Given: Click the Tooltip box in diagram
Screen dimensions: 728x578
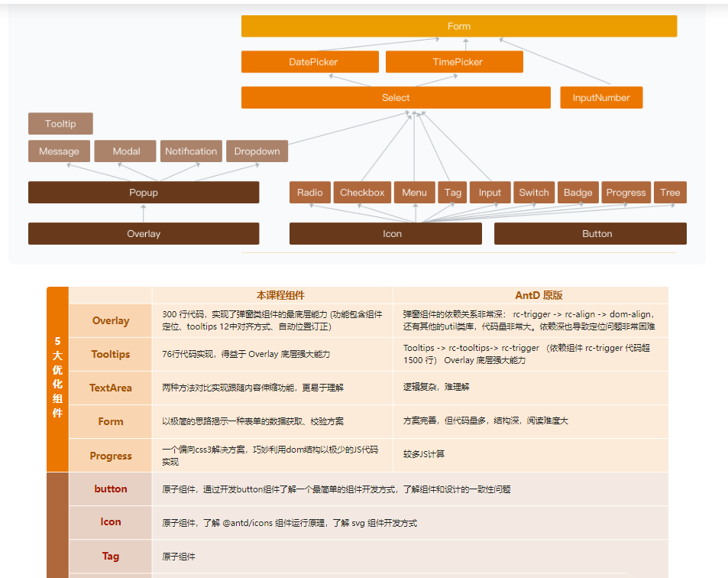Looking at the screenshot, I should (x=60, y=124).
